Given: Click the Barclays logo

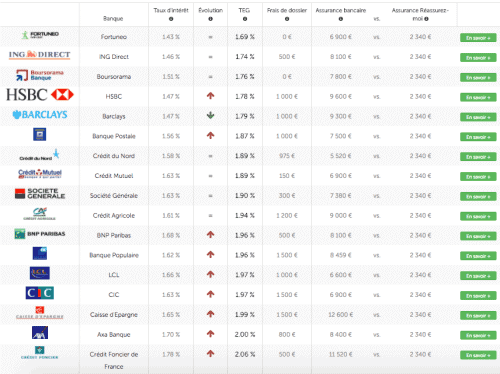Looking at the screenshot, I should click(40, 115).
